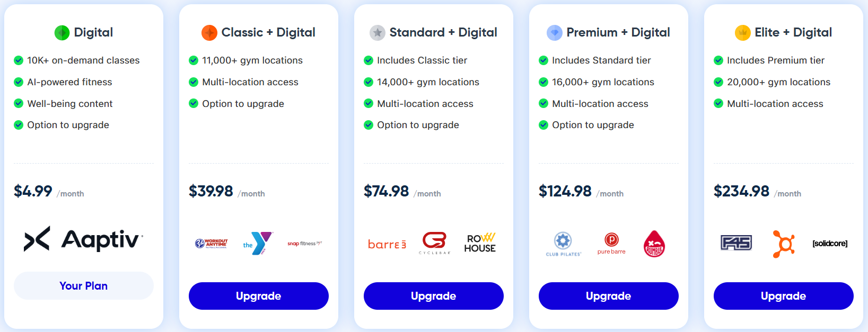868x332 pixels.
Task: Click the barre3 logo
Action: [x=387, y=244]
